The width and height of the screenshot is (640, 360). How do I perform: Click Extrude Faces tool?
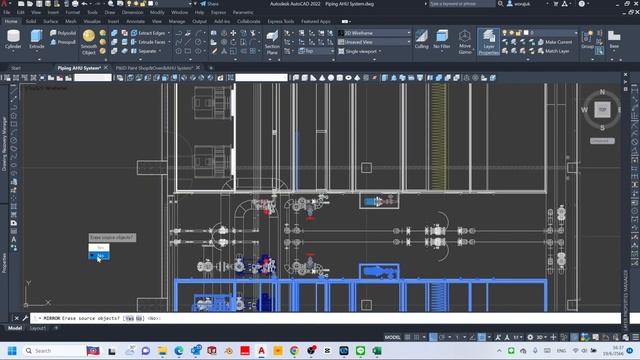148,42
